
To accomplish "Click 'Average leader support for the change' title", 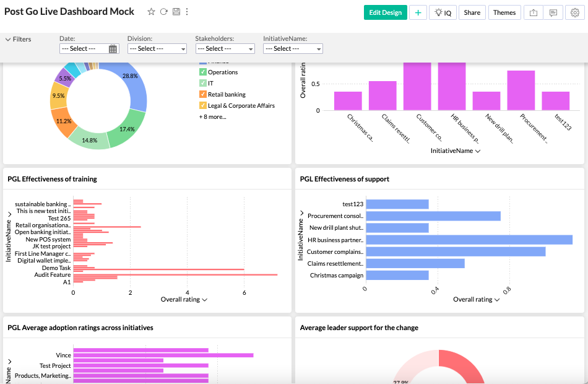I will 359,328.
